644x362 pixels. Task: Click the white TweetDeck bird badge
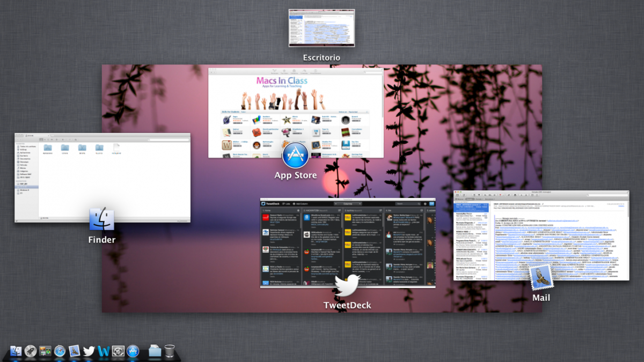pyautogui.click(x=347, y=285)
